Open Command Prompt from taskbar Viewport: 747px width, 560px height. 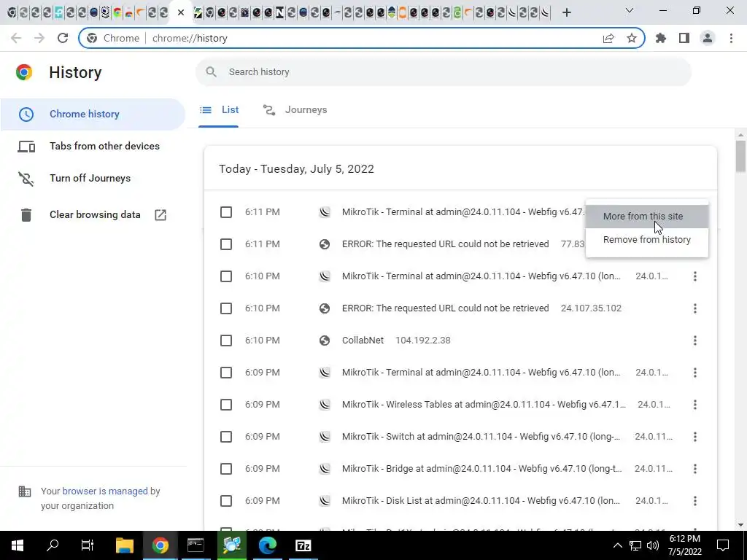[196, 545]
